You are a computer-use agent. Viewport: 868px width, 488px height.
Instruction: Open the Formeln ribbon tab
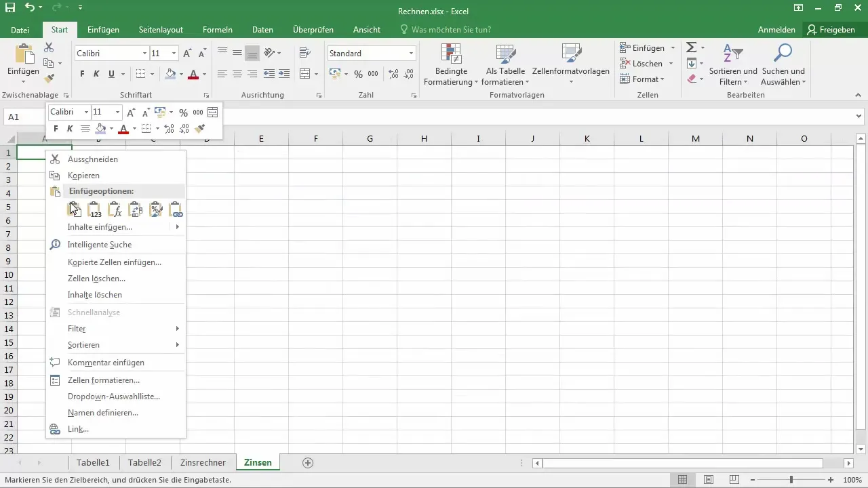[x=218, y=30]
